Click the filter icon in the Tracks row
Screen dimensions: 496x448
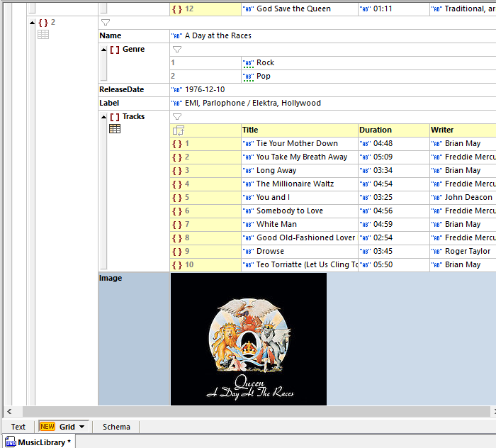[177, 117]
